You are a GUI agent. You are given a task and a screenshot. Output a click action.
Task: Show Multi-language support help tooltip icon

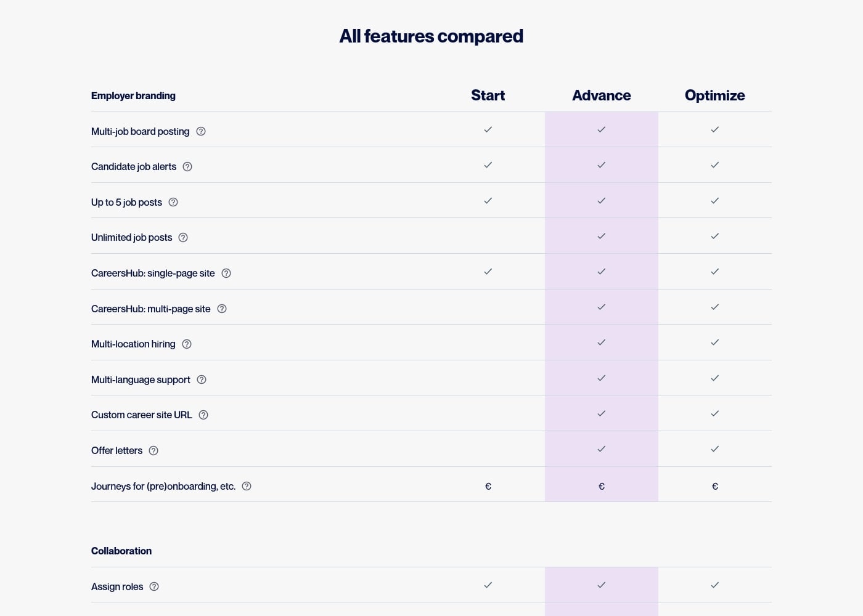click(x=202, y=379)
